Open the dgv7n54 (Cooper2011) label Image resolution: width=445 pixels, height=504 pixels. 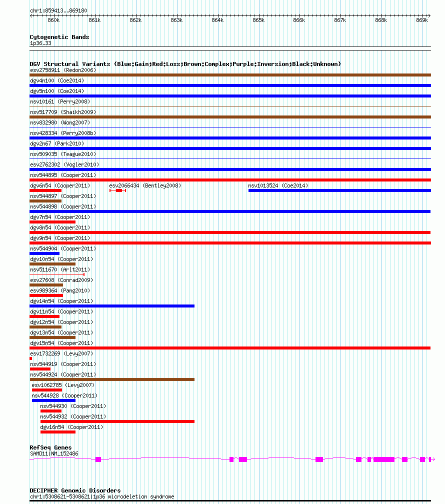point(60,217)
